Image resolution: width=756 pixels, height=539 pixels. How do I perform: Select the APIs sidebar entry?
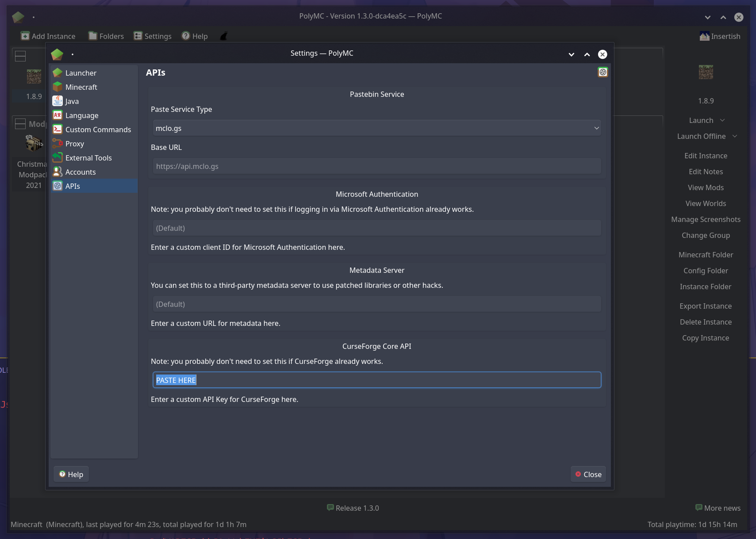94,186
